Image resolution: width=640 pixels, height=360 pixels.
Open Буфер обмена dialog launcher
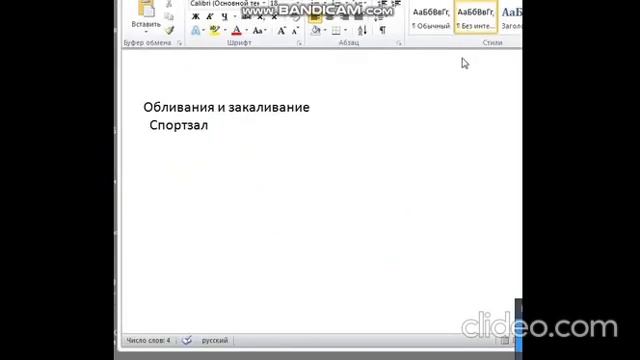pos(179,43)
